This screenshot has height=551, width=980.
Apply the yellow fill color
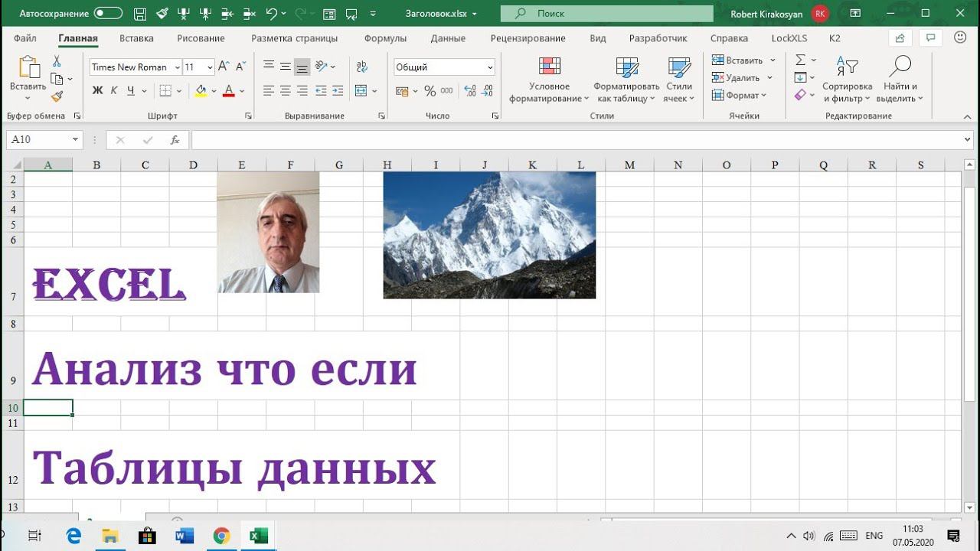tap(201, 91)
